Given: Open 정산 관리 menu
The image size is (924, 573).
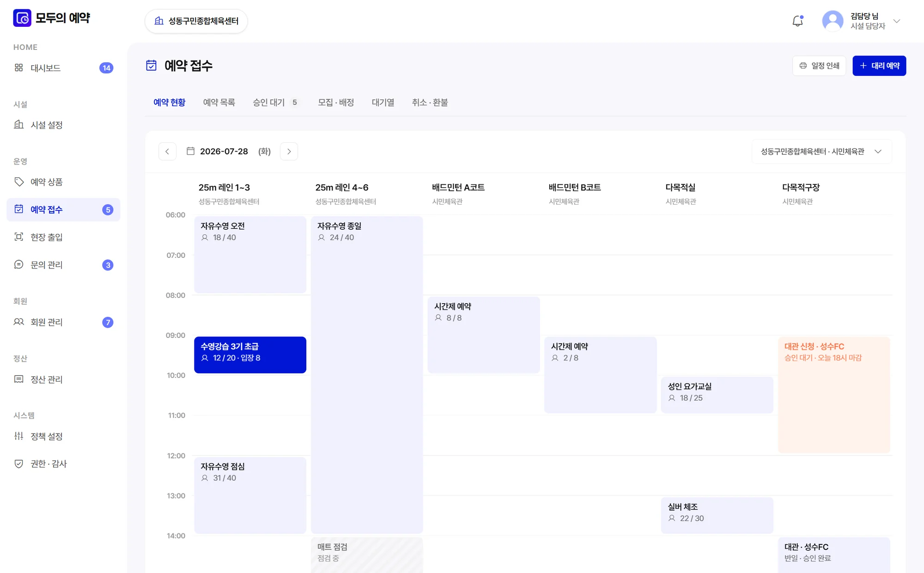Looking at the screenshot, I should pos(63,379).
